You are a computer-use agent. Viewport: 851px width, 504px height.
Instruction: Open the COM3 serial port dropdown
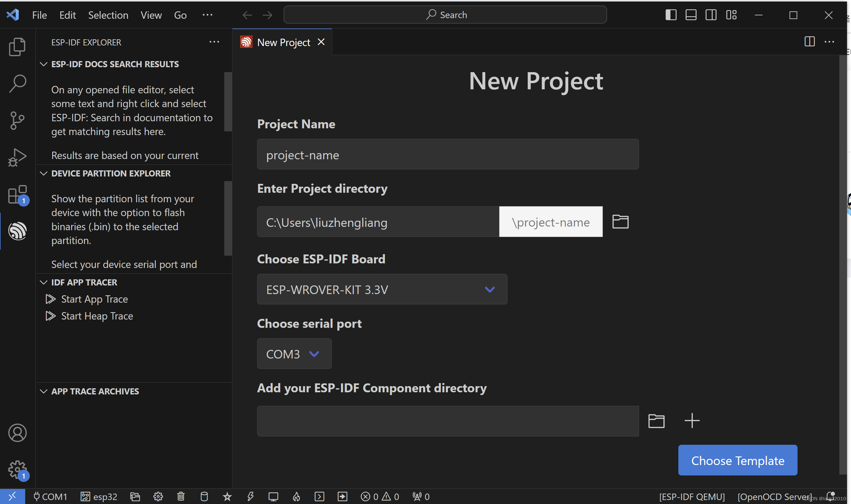click(294, 354)
